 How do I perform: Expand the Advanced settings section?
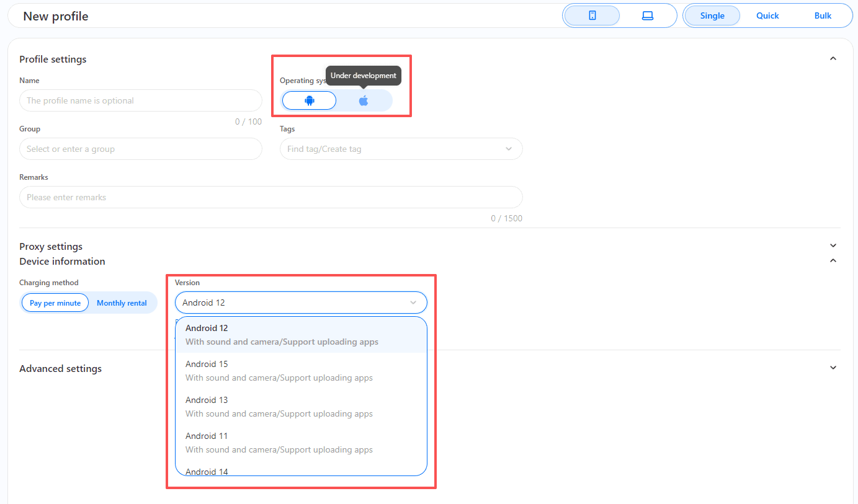pos(833,368)
